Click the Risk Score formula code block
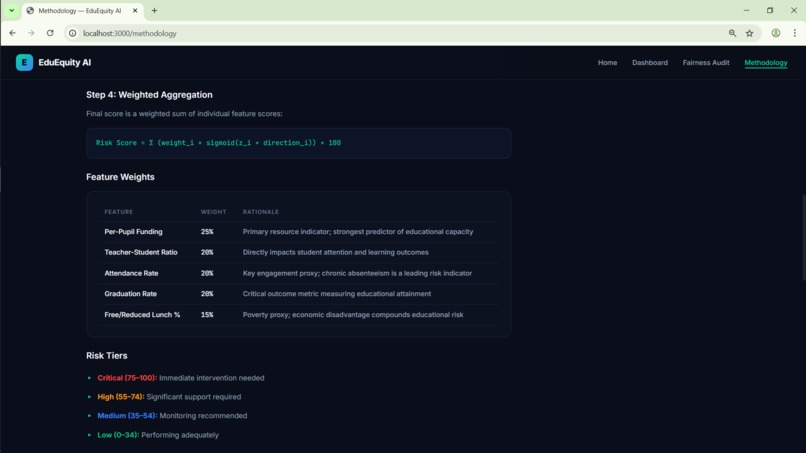The width and height of the screenshot is (806, 453). (x=299, y=143)
